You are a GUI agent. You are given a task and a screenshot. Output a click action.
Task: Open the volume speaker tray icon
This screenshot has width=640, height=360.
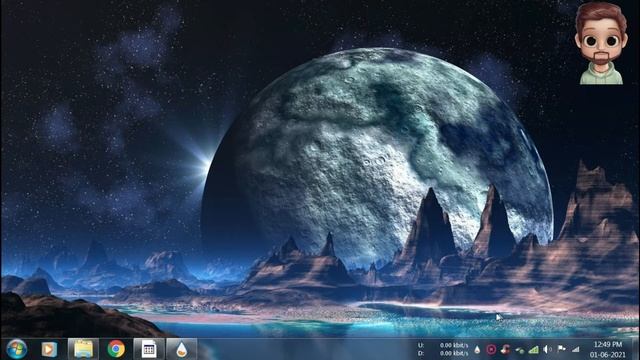(547, 349)
